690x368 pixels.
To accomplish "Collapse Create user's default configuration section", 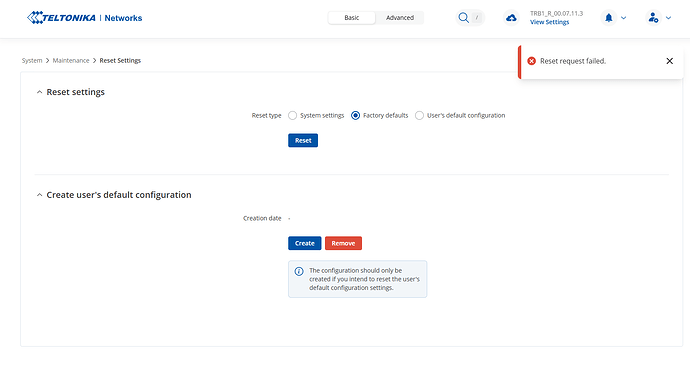I will [39, 195].
